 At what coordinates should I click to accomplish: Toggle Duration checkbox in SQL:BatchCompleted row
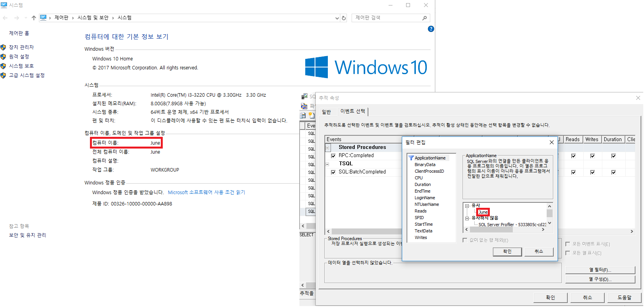point(613,172)
